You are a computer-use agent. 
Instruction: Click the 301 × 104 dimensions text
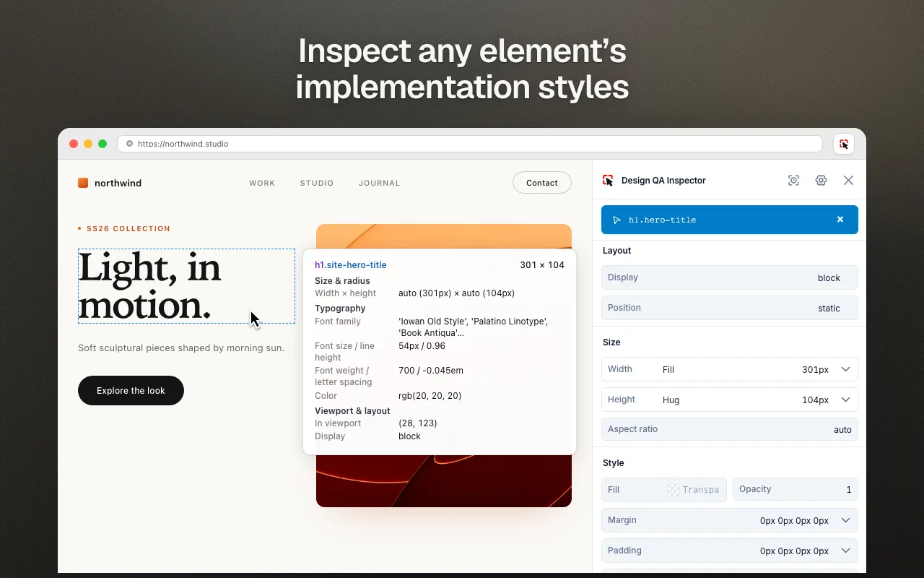[x=542, y=265]
